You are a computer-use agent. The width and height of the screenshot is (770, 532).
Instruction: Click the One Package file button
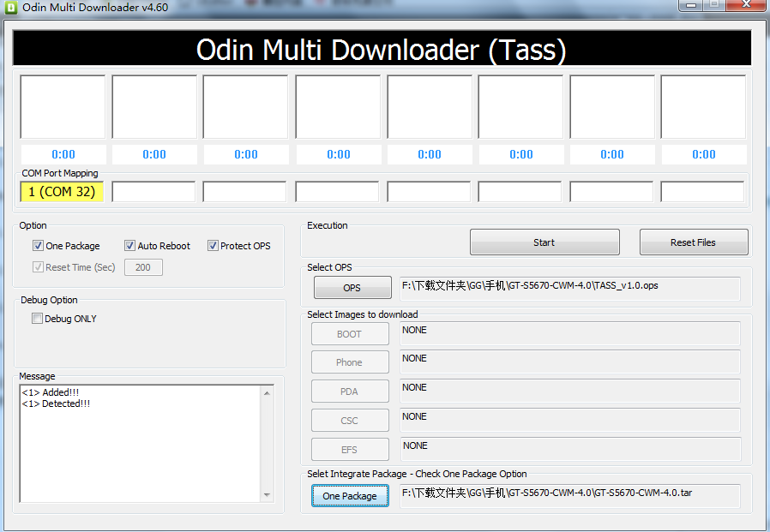[x=350, y=496]
